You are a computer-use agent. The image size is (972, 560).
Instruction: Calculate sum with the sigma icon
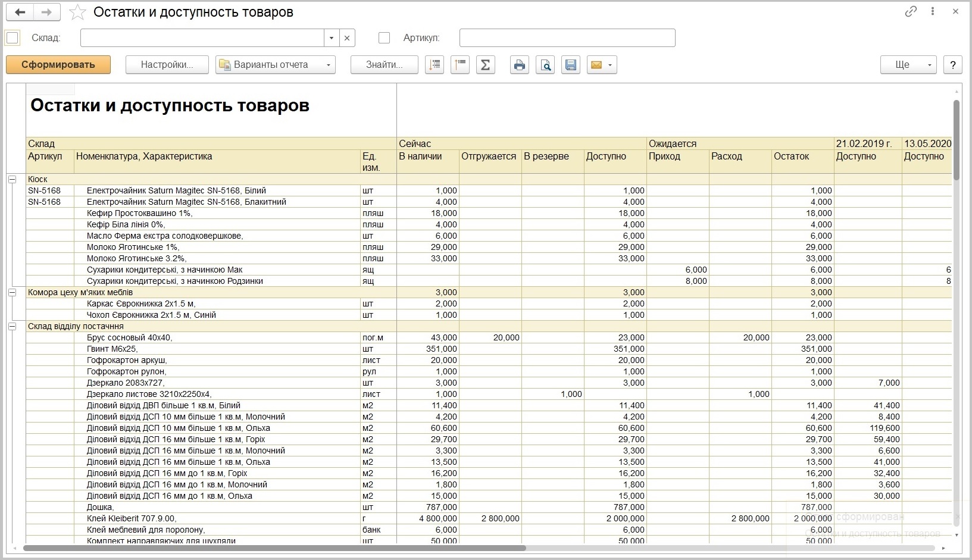486,65
